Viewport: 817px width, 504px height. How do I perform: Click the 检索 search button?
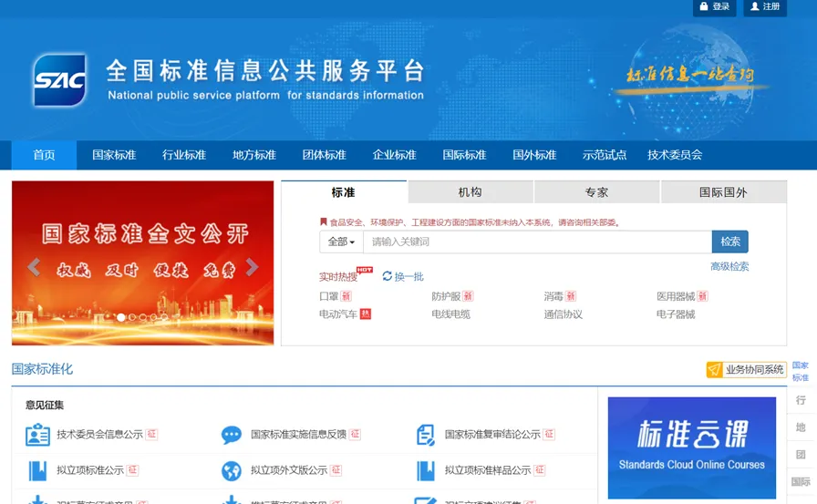[x=730, y=242]
